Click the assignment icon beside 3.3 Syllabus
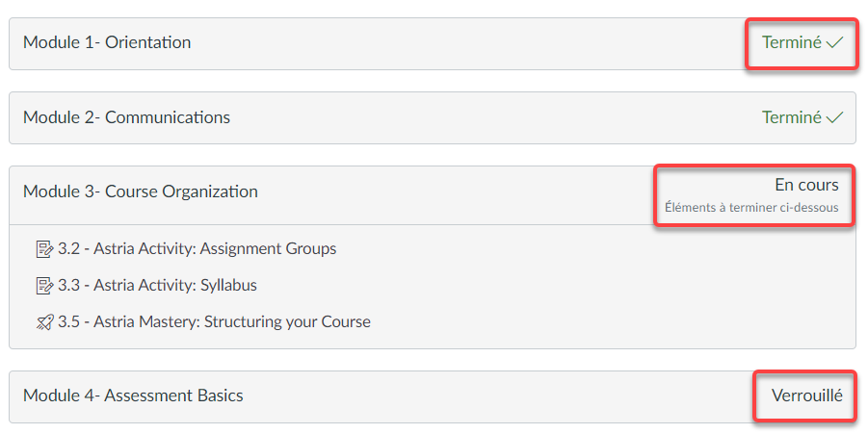 click(x=44, y=286)
